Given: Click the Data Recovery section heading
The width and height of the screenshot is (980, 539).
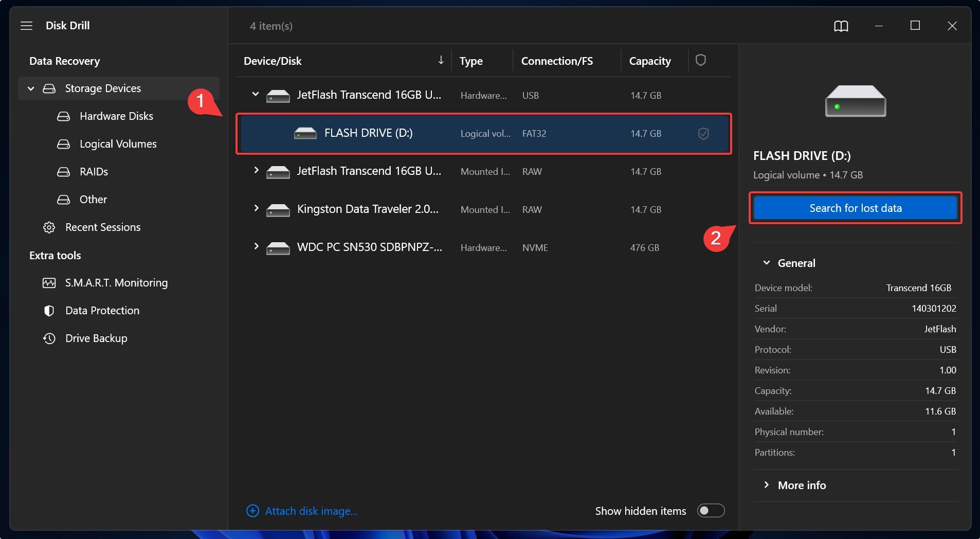Looking at the screenshot, I should point(65,61).
